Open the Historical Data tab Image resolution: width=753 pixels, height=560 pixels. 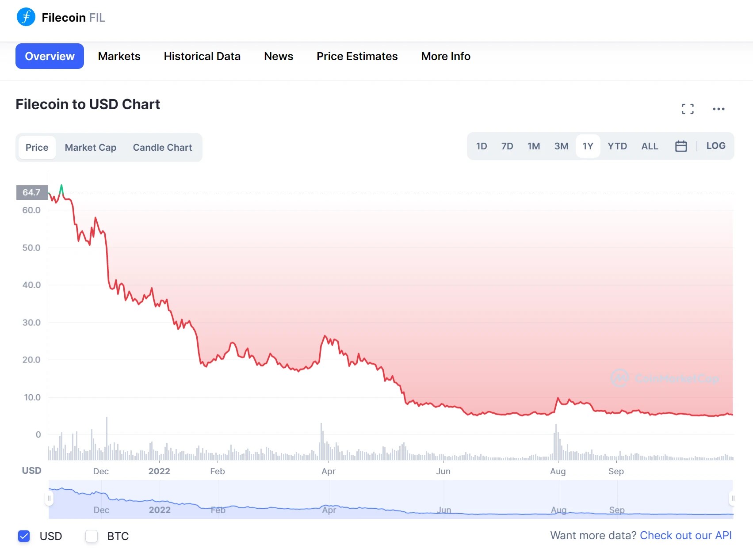point(202,56)
